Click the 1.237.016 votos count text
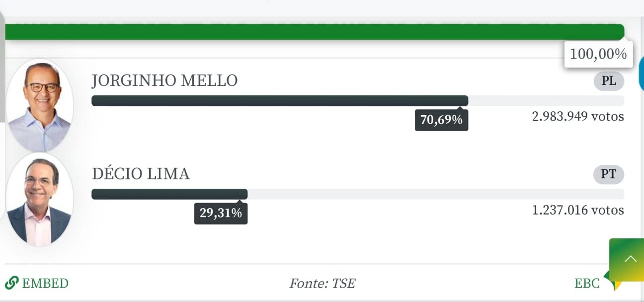This screenshot has width=644, height=302. coord(578,210)
